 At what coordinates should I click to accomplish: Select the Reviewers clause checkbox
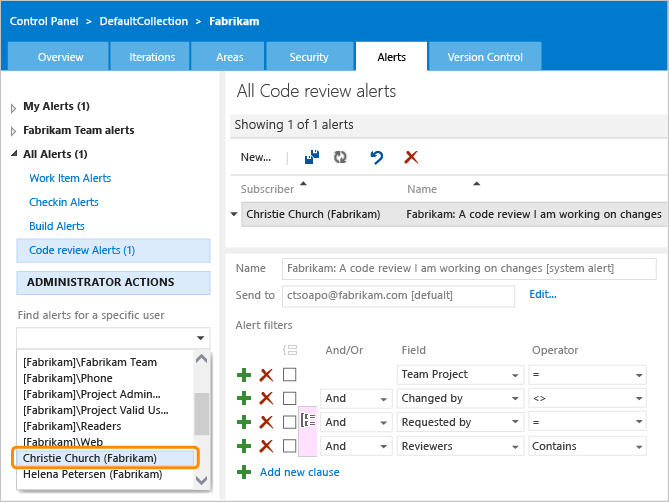click(289, 447)
